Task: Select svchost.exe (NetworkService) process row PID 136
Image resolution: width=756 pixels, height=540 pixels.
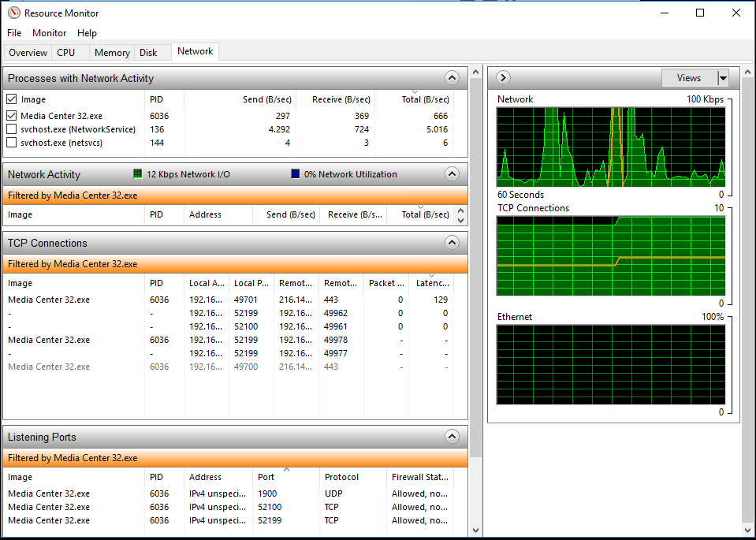Action: pyautogui.click(x=229, y=129)
